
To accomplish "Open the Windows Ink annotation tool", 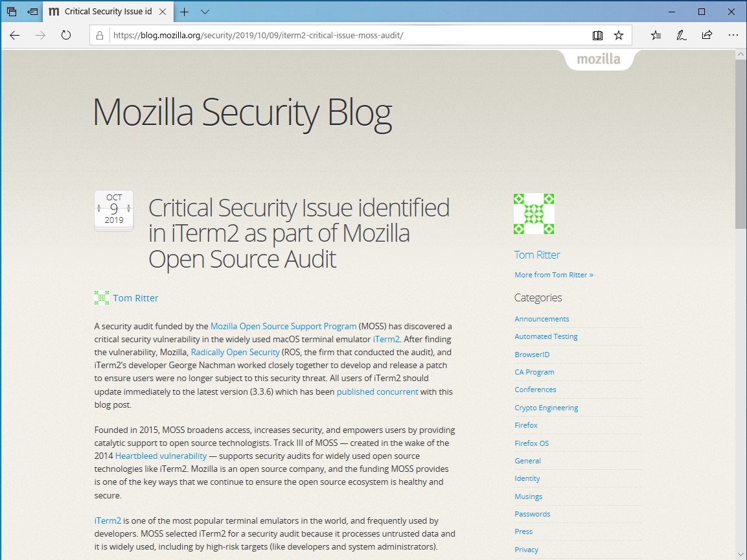I will coord(681,35).
